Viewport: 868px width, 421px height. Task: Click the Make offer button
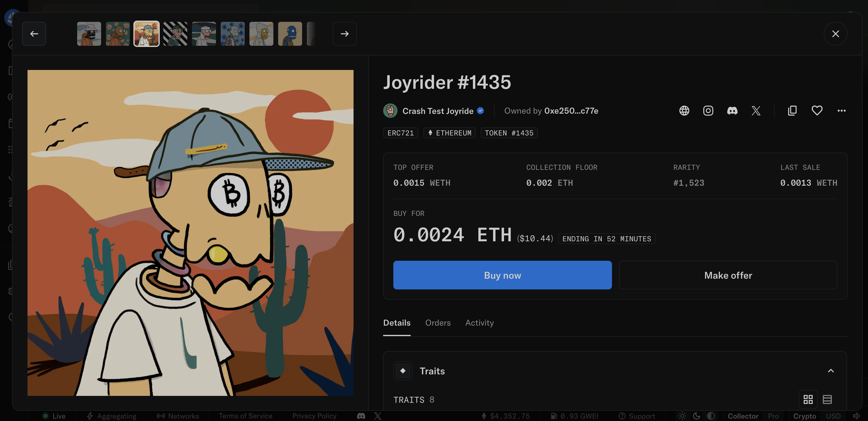(728, 275)
